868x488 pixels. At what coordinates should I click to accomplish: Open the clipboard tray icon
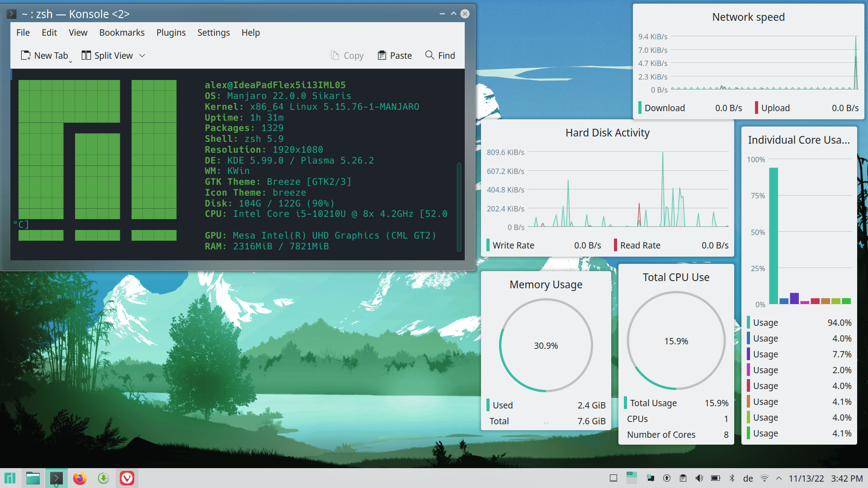tap(683, 478)
